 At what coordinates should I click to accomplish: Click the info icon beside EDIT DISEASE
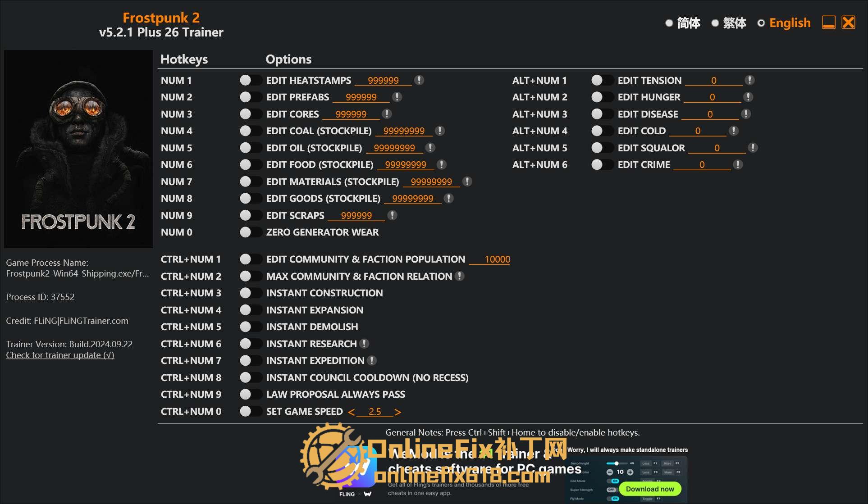746,114
